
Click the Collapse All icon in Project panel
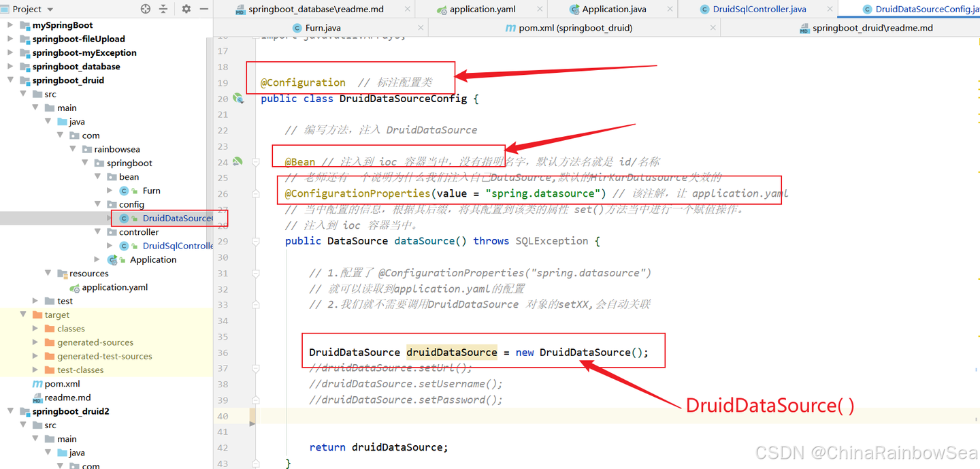click(163, 9)
